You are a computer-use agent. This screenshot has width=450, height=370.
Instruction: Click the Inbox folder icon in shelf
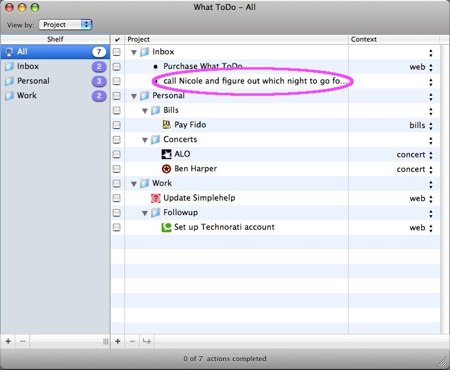[x=9, y=67]
